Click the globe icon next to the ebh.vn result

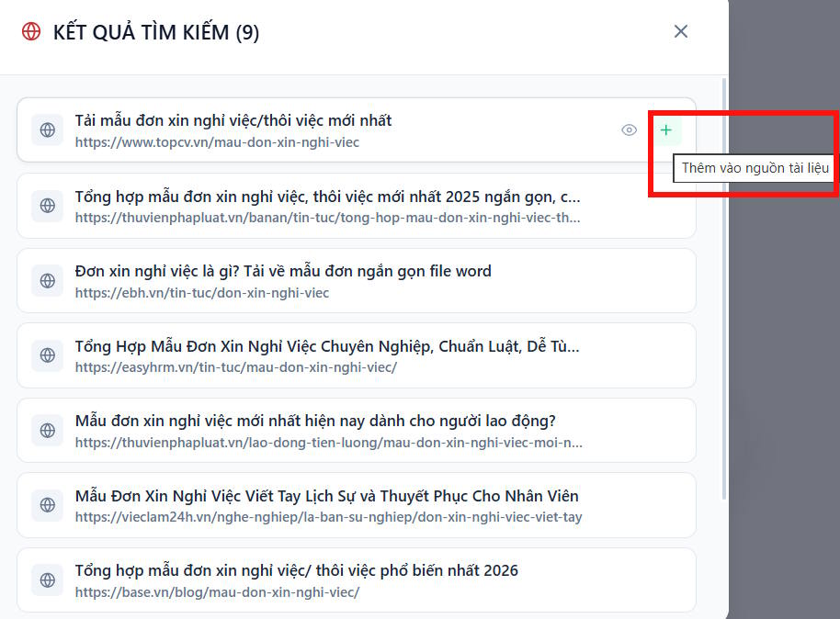tap(47, 280)
